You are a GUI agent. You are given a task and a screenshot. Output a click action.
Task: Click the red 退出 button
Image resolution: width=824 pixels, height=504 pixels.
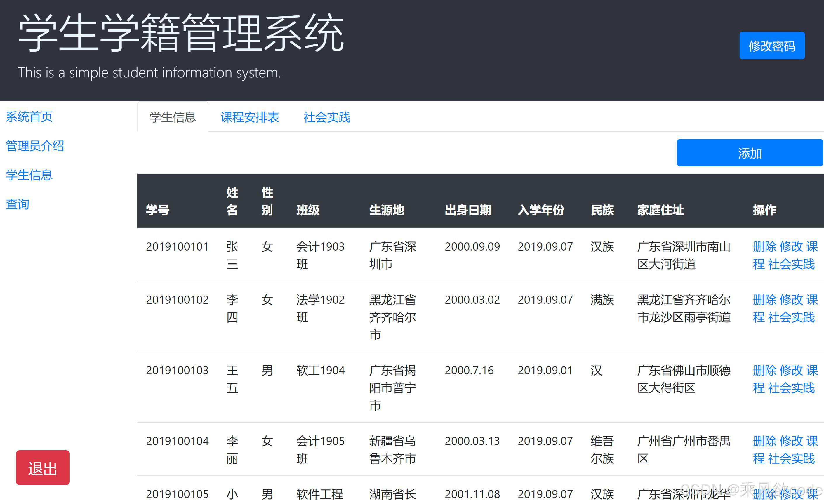click(43, 467)
